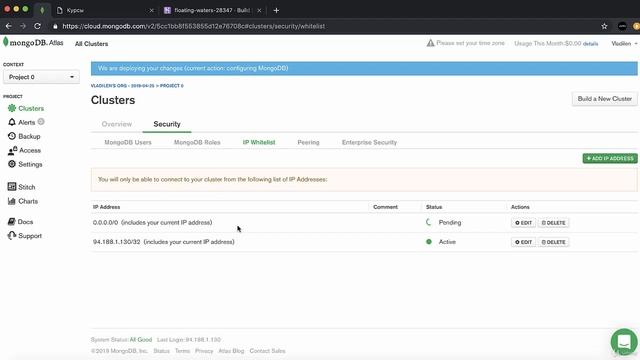The width and height of the screenshot is (640, 360).
Task: Click Please set your time zone
Action: (x=470, y=43)
